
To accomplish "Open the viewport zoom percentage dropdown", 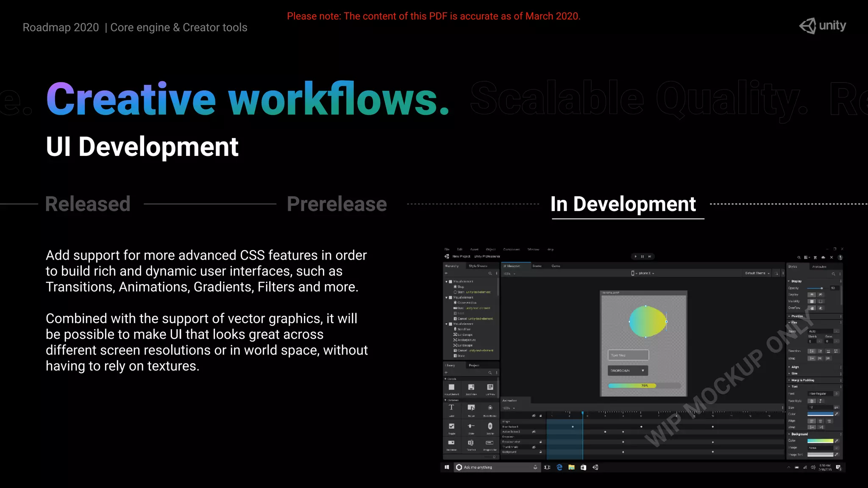I will tap(509, 274).
